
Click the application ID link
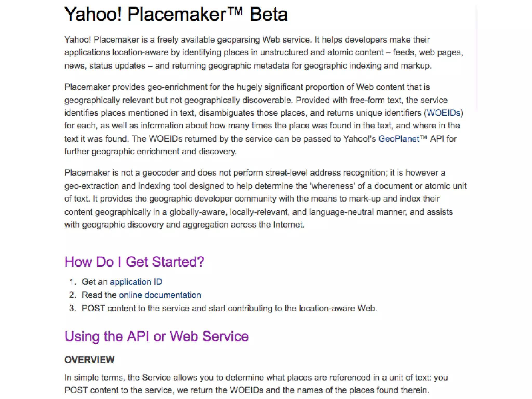pos(136,282)
